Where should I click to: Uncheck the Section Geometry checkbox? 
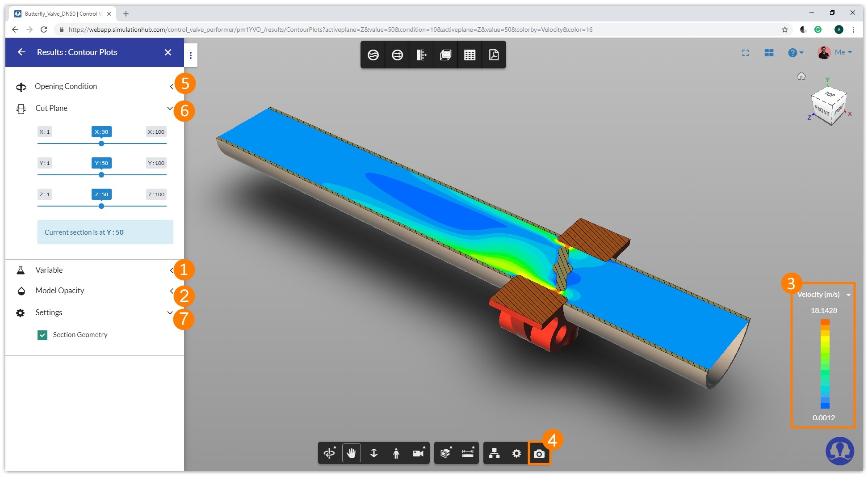42,334
